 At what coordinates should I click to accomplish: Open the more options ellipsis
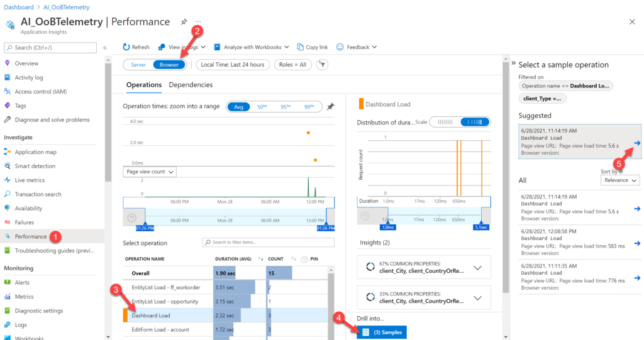point(198,21)
